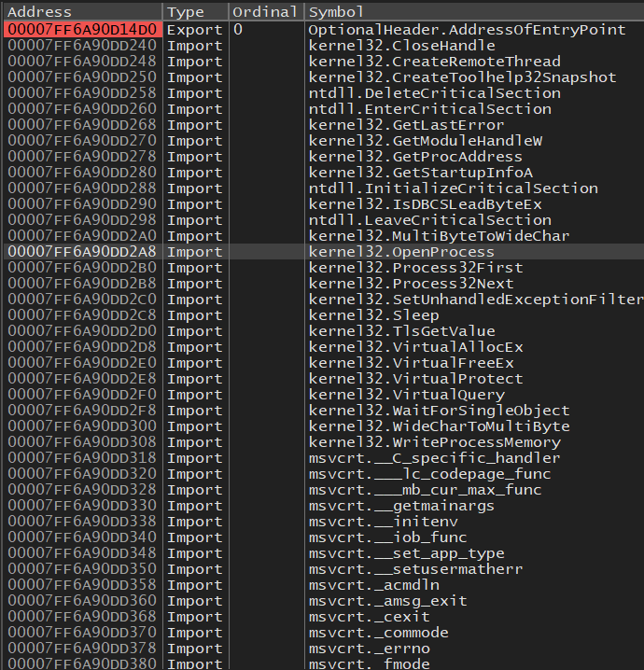The image size is (644, 670).
Task: Click the Export type cell with ordinal 0
Action: (x=194, y=30)
